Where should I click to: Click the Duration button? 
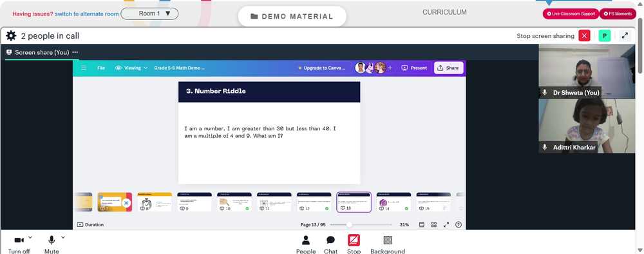(90, 225)
